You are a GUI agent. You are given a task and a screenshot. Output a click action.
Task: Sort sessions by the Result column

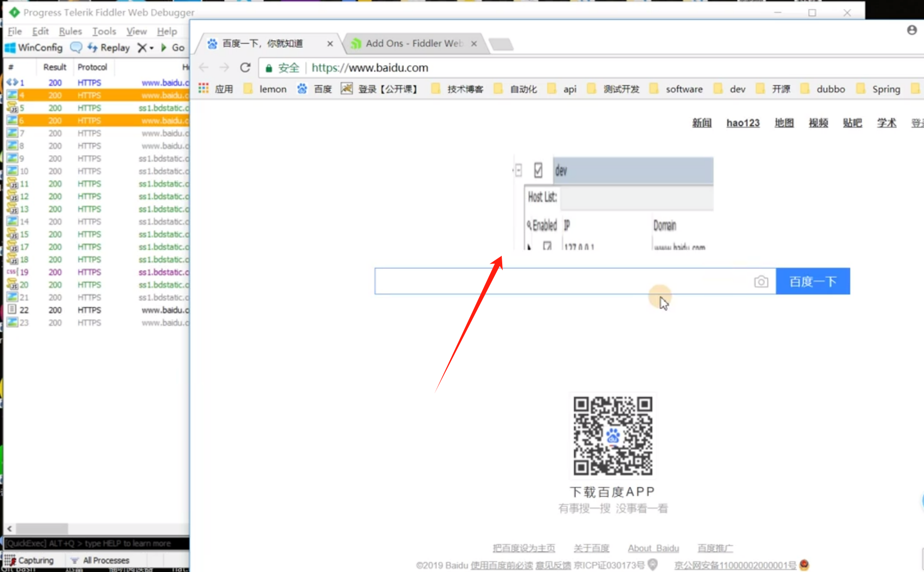pos(55,67)
